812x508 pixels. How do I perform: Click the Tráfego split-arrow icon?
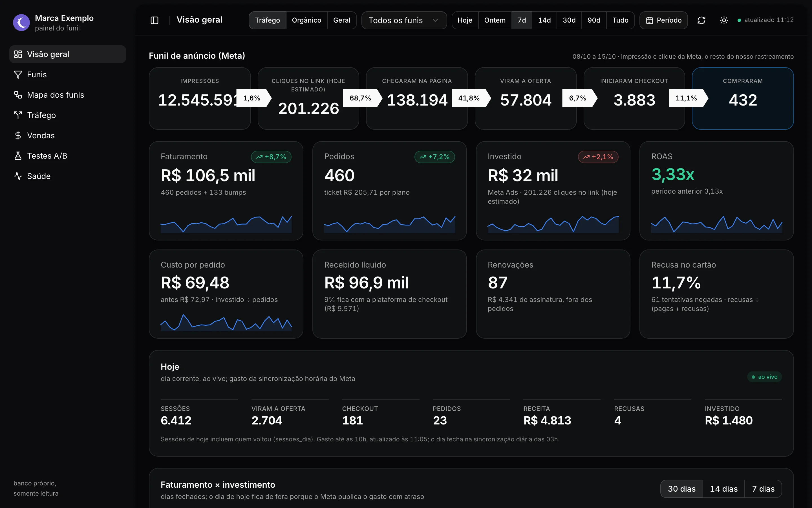(18, 115)
